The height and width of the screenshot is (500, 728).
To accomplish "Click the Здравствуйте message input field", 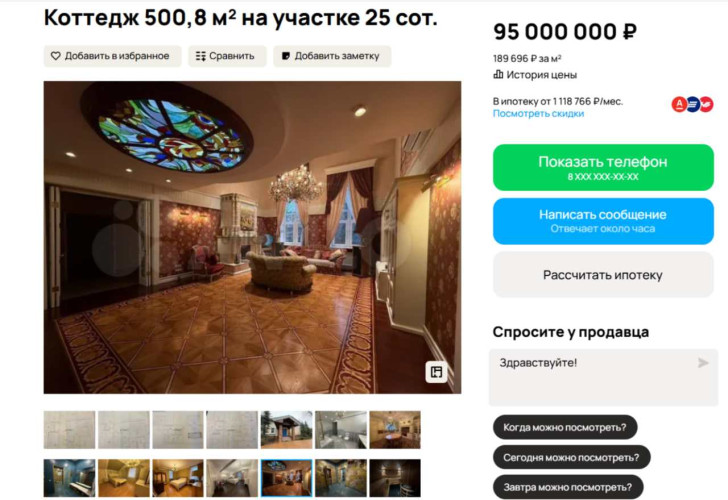I will click(x=603, y=377).
